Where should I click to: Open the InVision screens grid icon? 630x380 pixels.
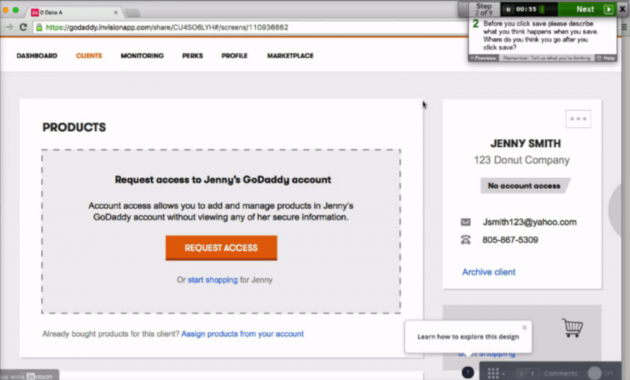coord(493,373)
